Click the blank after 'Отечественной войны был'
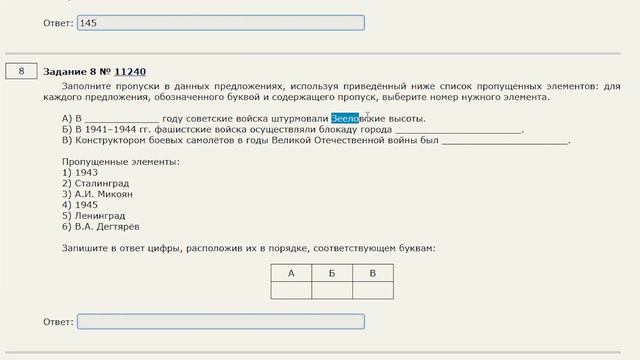The width and height of the screenshot is (640, 360). click(x=505, y=140)
